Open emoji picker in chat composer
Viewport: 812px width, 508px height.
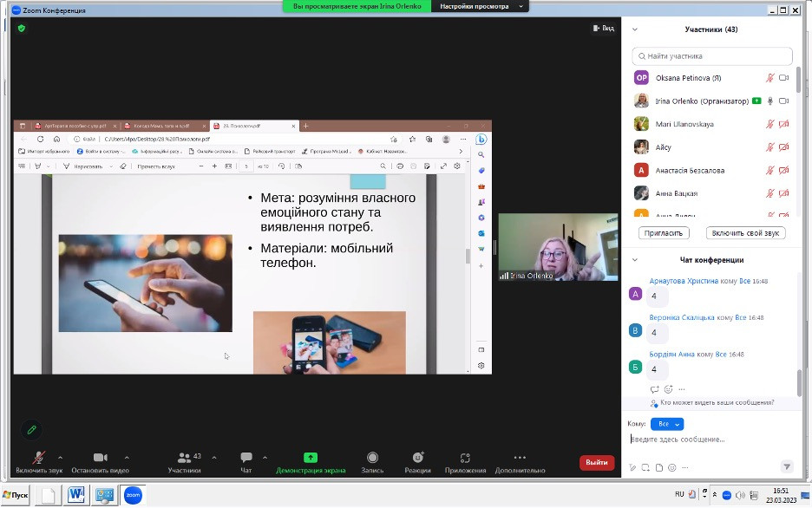(672, 467)
